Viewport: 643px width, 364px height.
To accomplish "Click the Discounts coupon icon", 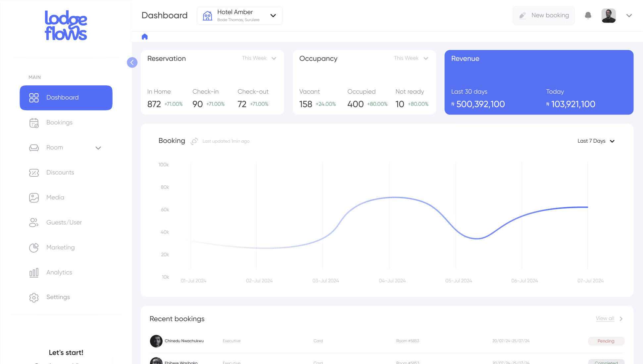I will 34,173.
